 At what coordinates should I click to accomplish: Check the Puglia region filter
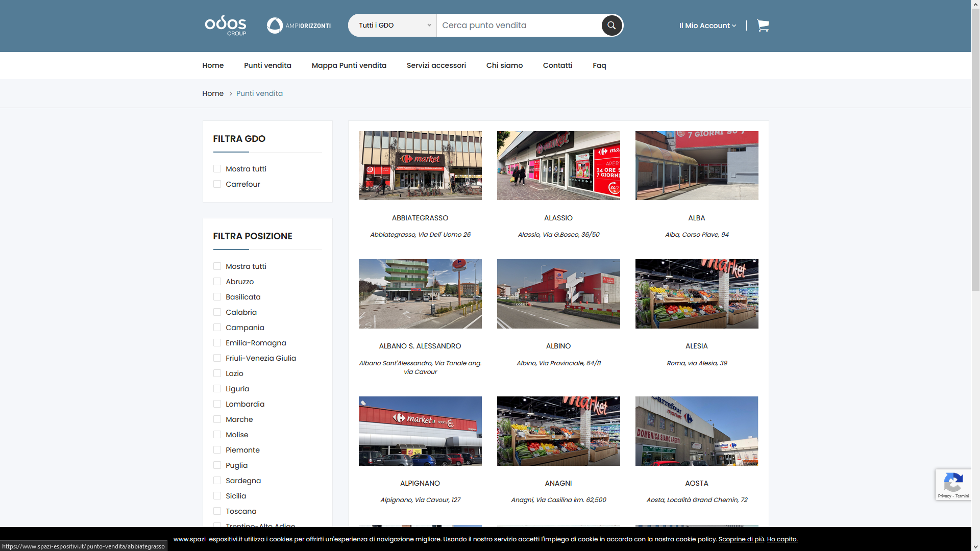pos(217,465)
